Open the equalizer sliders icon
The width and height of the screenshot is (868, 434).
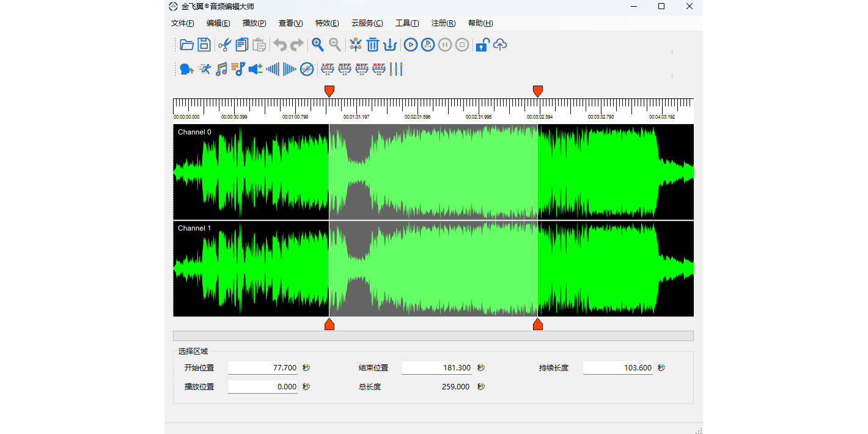[x=397, y=69]
